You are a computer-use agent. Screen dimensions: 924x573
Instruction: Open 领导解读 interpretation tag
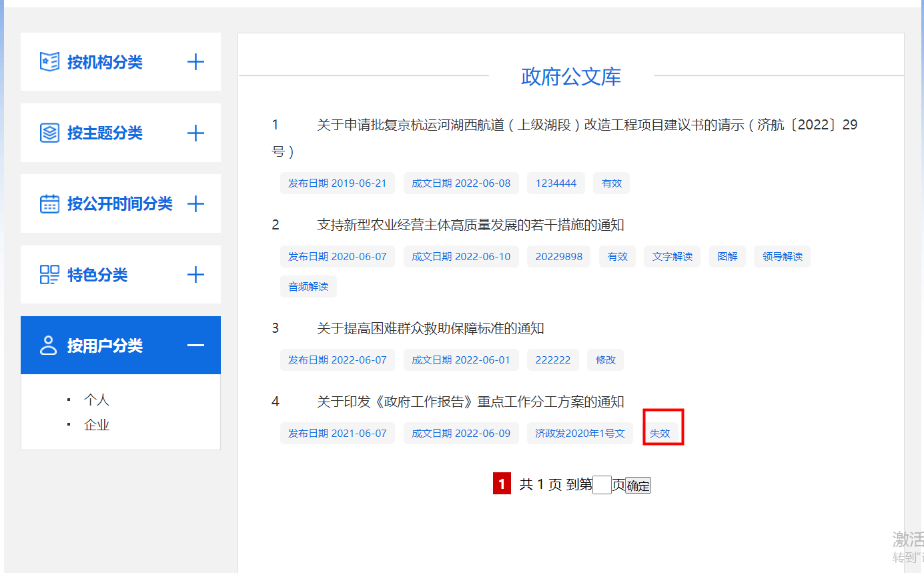[x=782, y=257]
